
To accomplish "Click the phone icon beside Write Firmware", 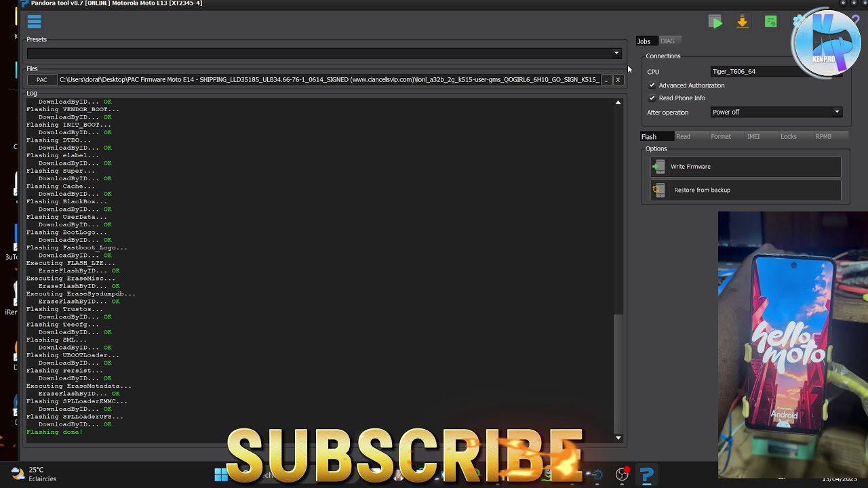I will (658, 167).
